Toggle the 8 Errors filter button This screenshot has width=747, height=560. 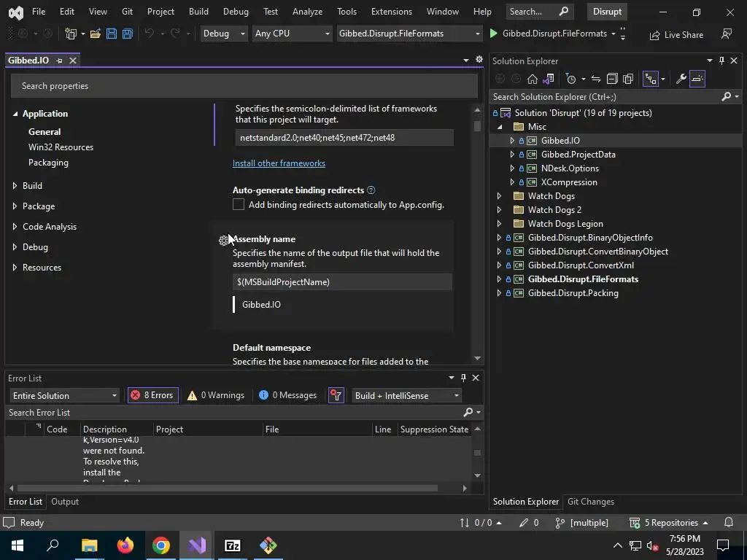pyautogui.click(x=153, y=395)
